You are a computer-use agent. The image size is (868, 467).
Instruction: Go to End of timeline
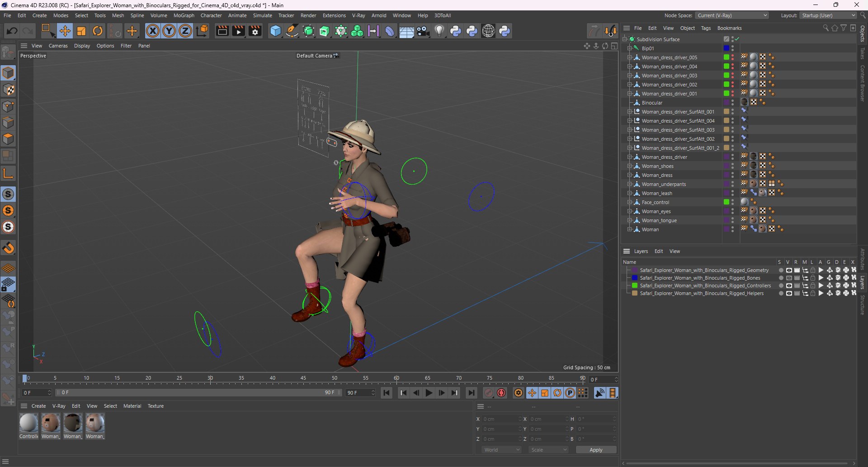pyautogui.click(x=472, y=393)
